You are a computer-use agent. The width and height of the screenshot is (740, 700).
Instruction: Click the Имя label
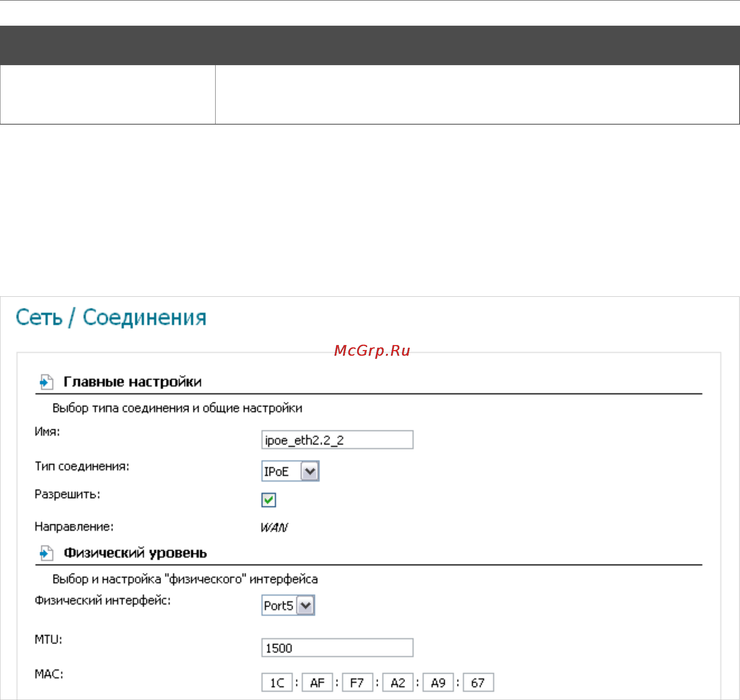(48, 432)
